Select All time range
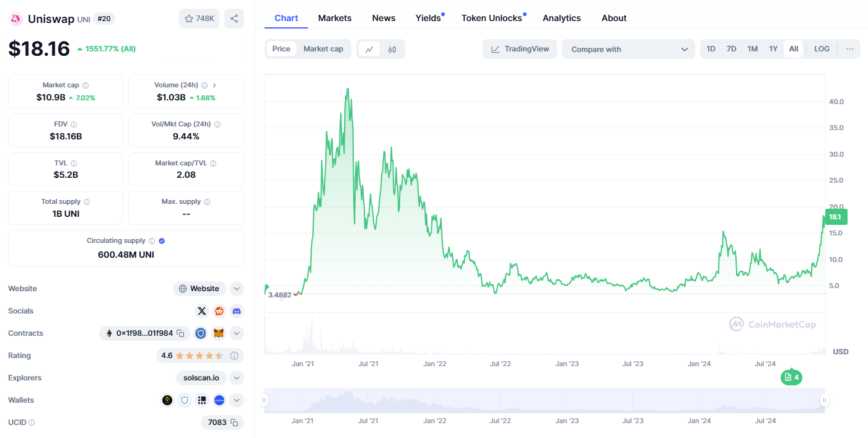This screenshot has height=438, width=868. click(794, 49)
